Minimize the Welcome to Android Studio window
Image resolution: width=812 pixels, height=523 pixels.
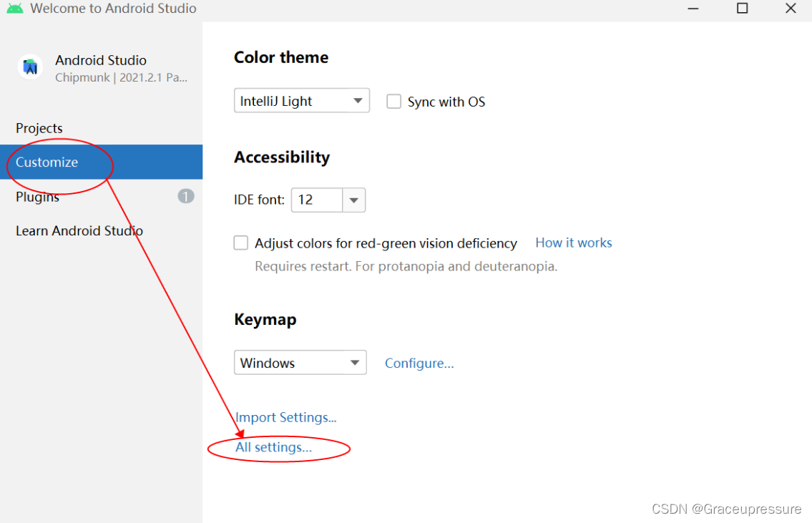point(693,9)
